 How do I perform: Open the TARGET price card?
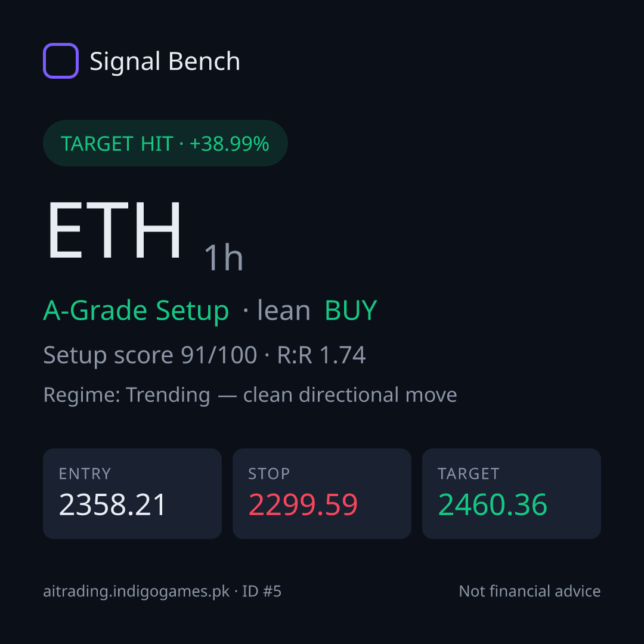click(x=512, y=494)
